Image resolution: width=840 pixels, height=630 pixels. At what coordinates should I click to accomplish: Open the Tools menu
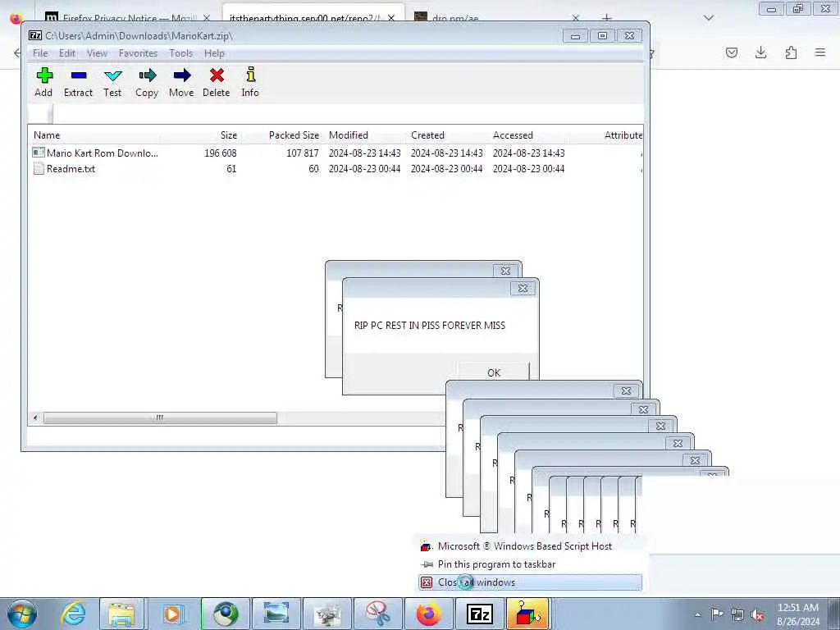[x=181, y=53]
